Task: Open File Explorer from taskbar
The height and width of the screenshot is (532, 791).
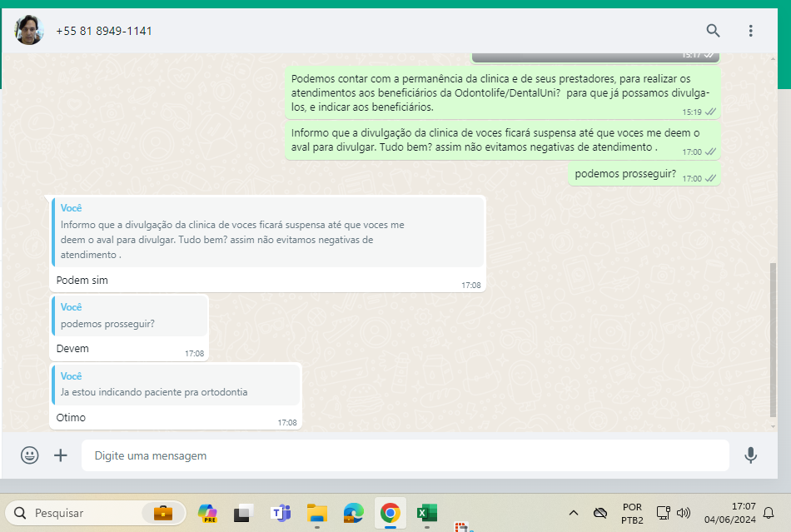Action: (x=317, y=513)
